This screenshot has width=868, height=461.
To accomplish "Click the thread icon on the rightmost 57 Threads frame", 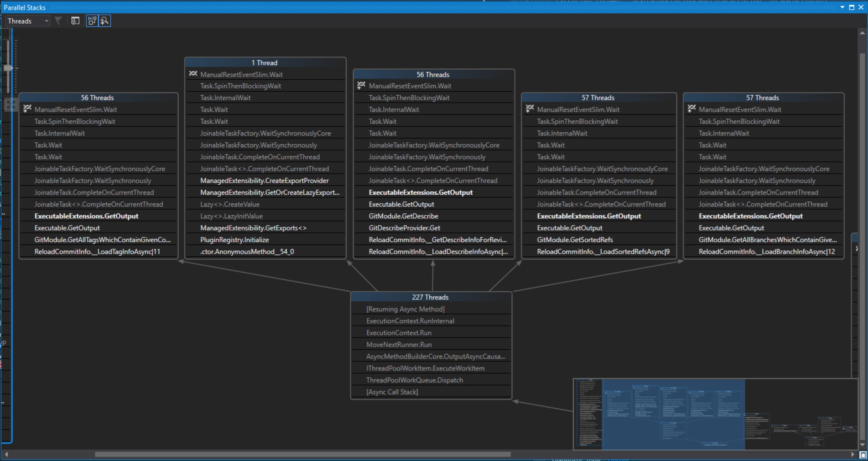I will [x=692, y=109].
